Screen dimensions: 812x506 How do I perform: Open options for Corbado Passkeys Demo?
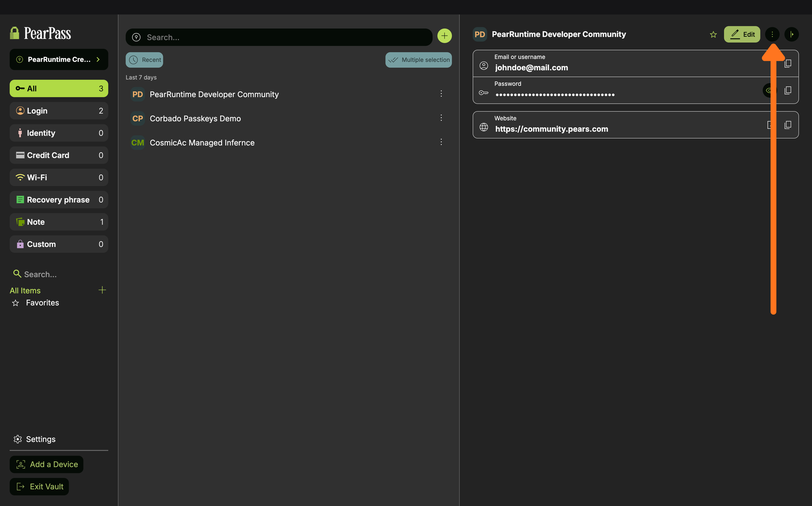441,118
